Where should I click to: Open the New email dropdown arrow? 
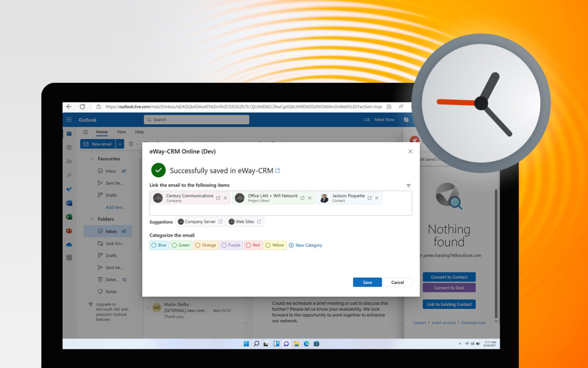pyautogui.click(x=120, y=144)
